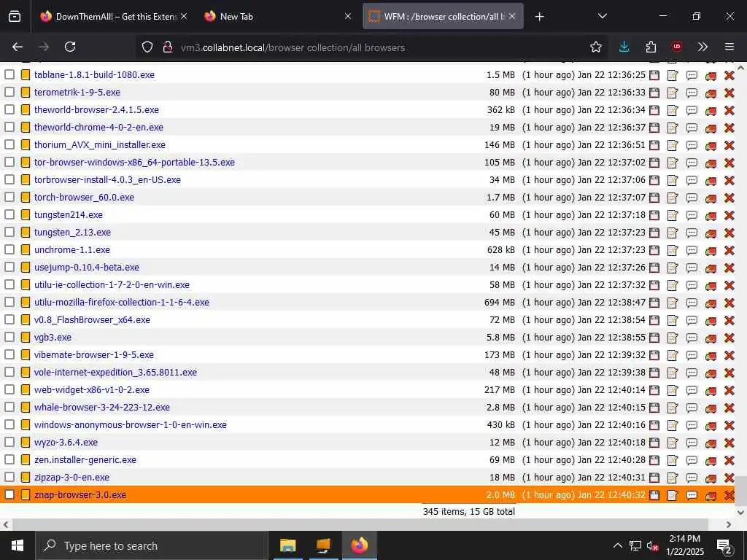Viewport: 747px width, 560px height.
Task: Delete whale-browser-3-24-223-12.exe with red X
Action: [x=729, y=408]
